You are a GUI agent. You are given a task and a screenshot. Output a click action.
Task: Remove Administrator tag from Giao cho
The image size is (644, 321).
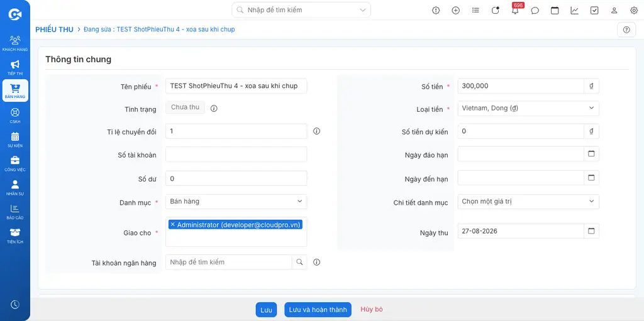(x=172, y=224)
